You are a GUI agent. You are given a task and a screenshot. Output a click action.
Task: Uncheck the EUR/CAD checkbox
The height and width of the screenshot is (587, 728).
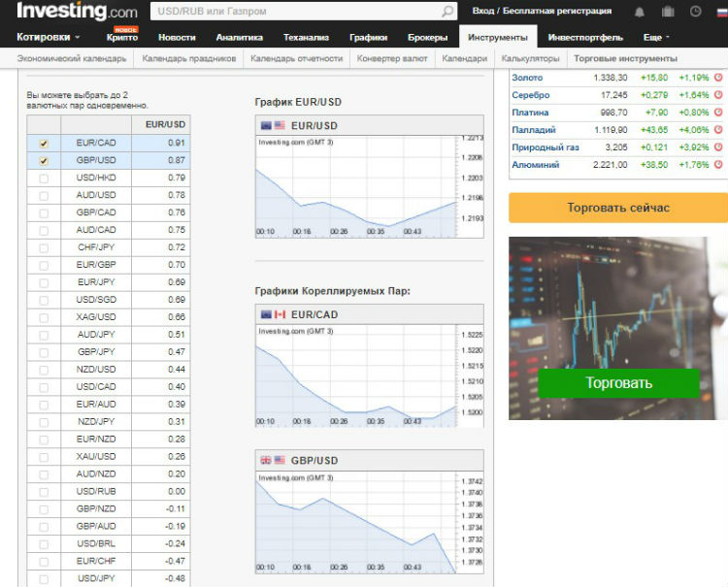point(44,144)
